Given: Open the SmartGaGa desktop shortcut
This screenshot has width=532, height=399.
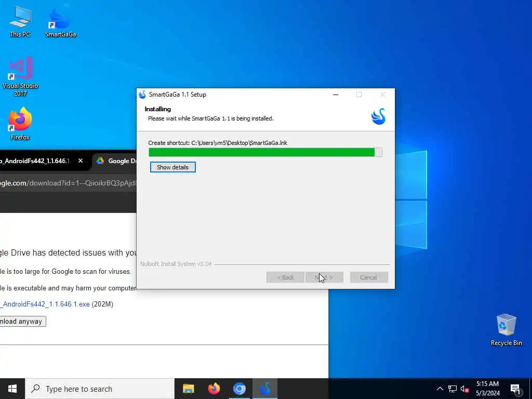Looking at the screenshot, I should 60,22.
